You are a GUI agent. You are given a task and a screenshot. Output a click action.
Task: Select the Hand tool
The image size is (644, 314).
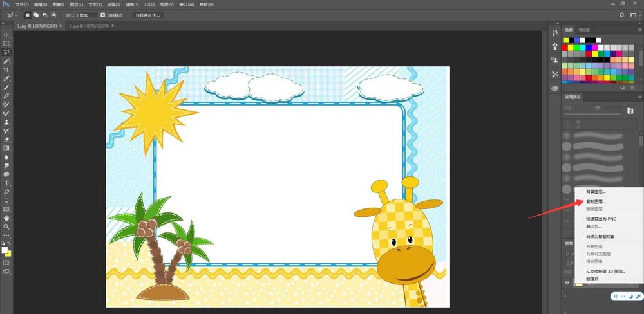[x=6, y=218]
